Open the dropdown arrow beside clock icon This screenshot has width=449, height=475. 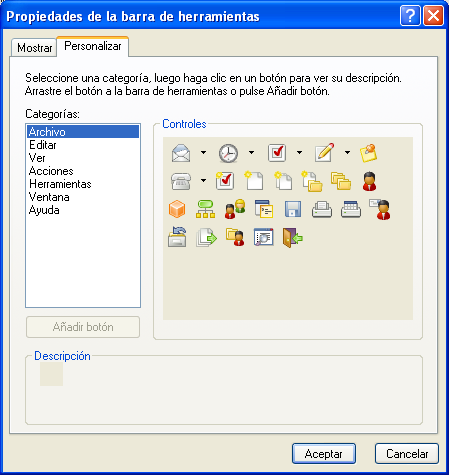pyautogui.click(x=251, y=153)
